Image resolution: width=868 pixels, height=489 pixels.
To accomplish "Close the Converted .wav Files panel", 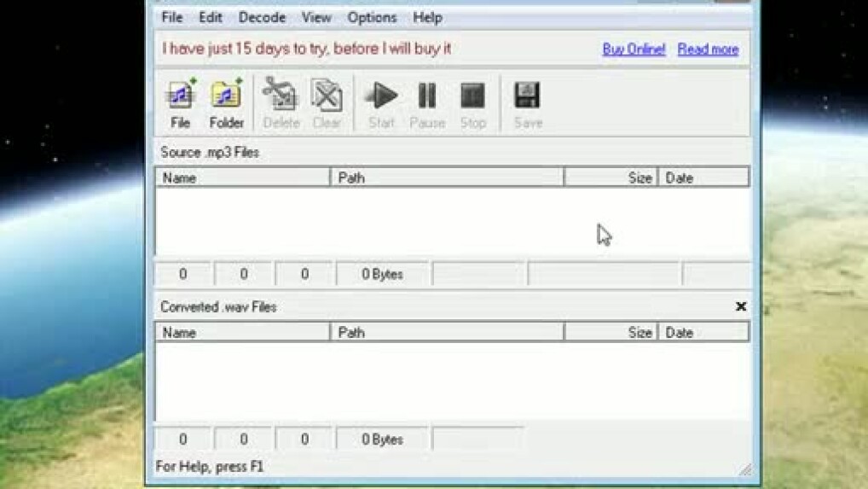I will [x=741, y=306].
